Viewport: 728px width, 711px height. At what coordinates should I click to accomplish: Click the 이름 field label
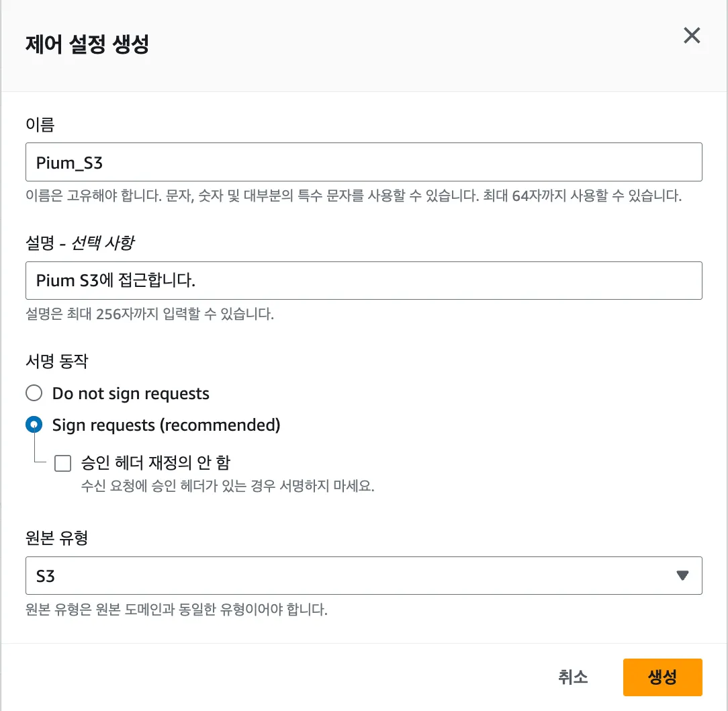40,124
